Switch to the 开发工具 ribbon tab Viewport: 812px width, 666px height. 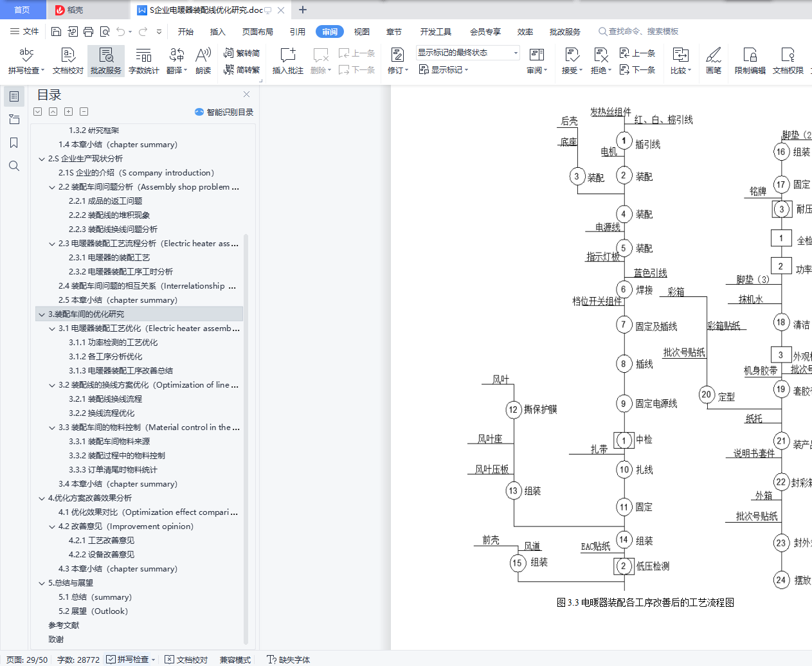pos(436,32)
